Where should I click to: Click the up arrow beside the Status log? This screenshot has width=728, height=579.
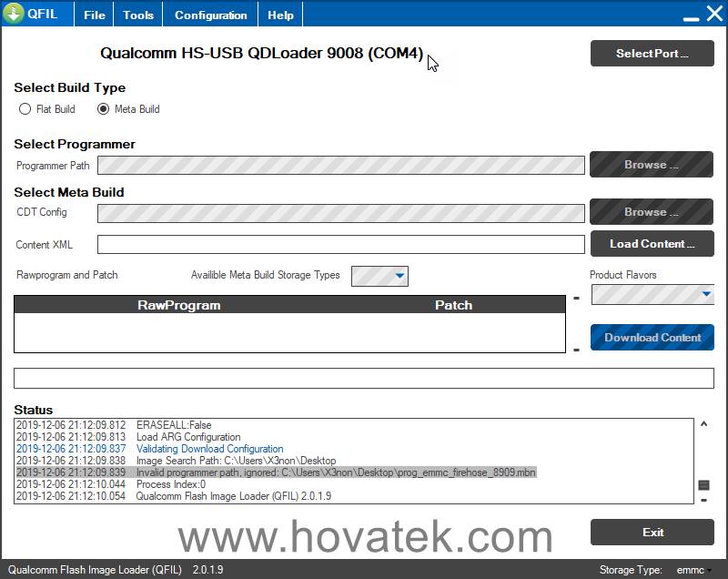(703, 423)
